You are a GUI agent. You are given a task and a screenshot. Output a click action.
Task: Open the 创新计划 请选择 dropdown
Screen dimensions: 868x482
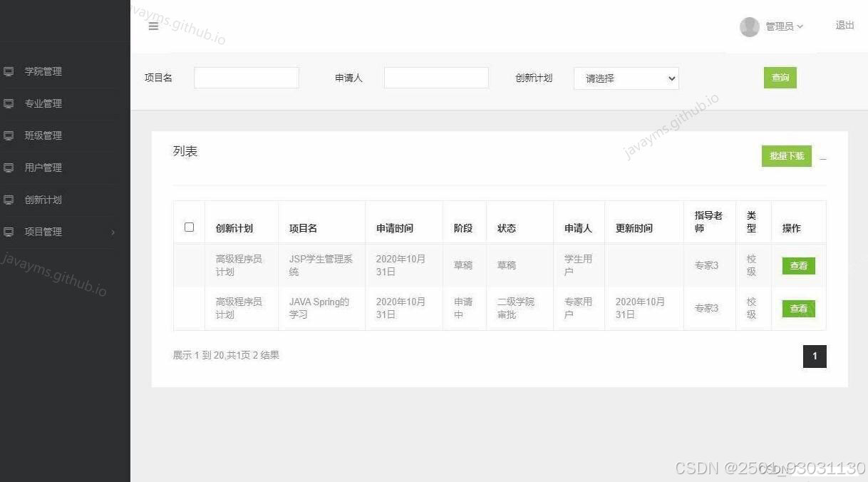coord(626,78)
